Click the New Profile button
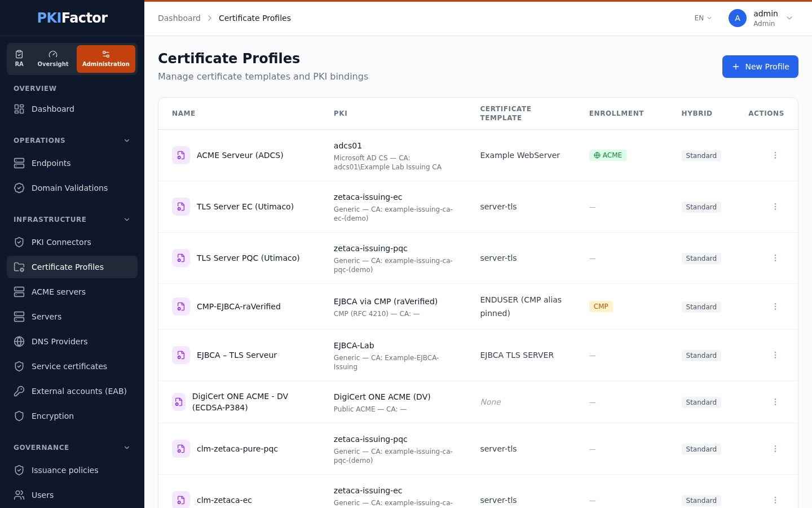The width and height of the screenshot is (812, 508). [760, 67]
